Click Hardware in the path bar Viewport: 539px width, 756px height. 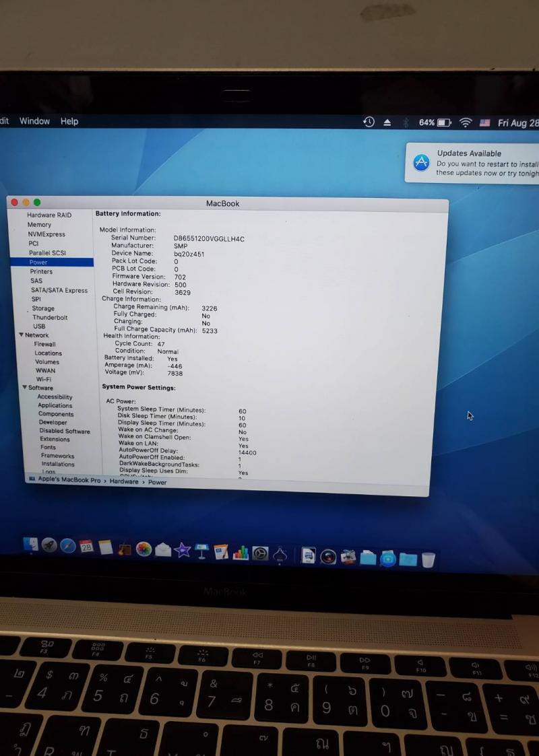point(123,481)
